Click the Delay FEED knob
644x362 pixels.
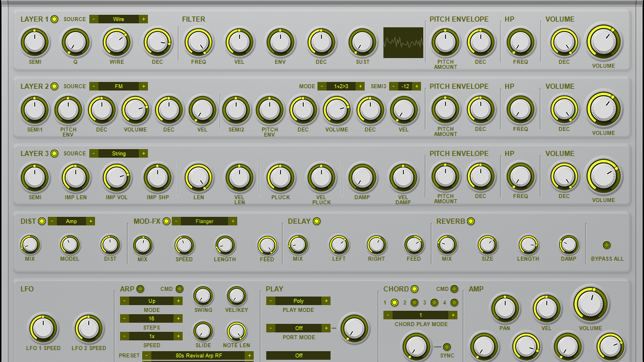[414, 245]
